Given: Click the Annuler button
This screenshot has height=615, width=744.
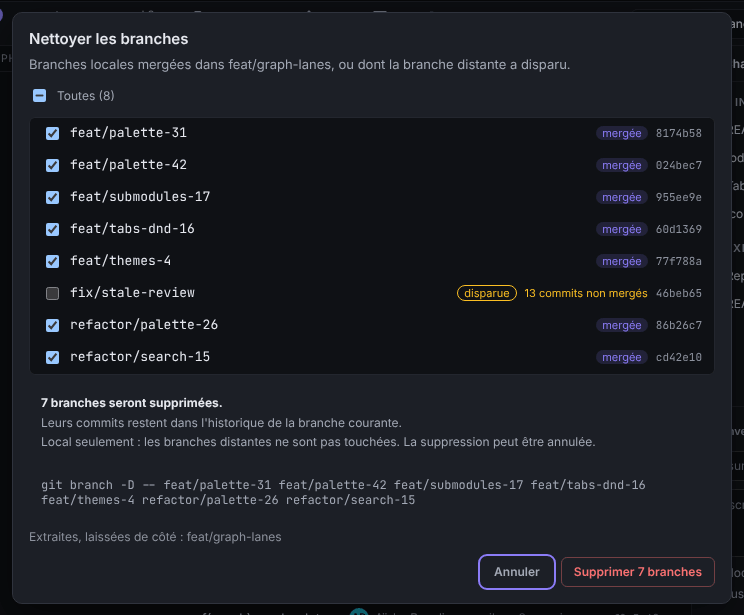Looking at the screenshot, I should 517,572.
